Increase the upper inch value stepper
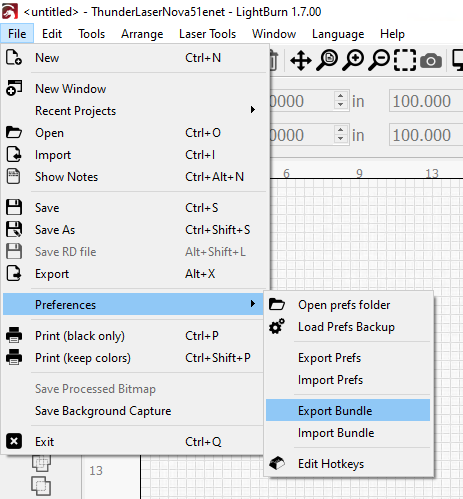The image size is (463, 499). pyautogui.click(x=340, y=96)
